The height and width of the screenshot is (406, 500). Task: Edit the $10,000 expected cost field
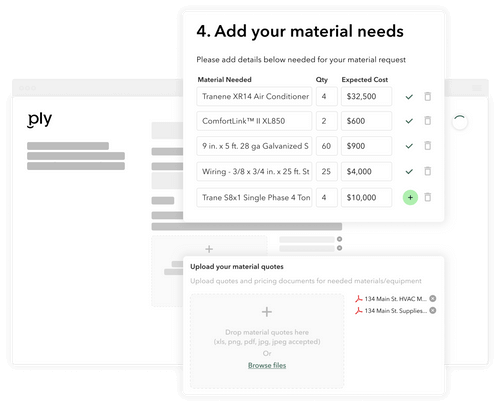[x=366, y=197]
